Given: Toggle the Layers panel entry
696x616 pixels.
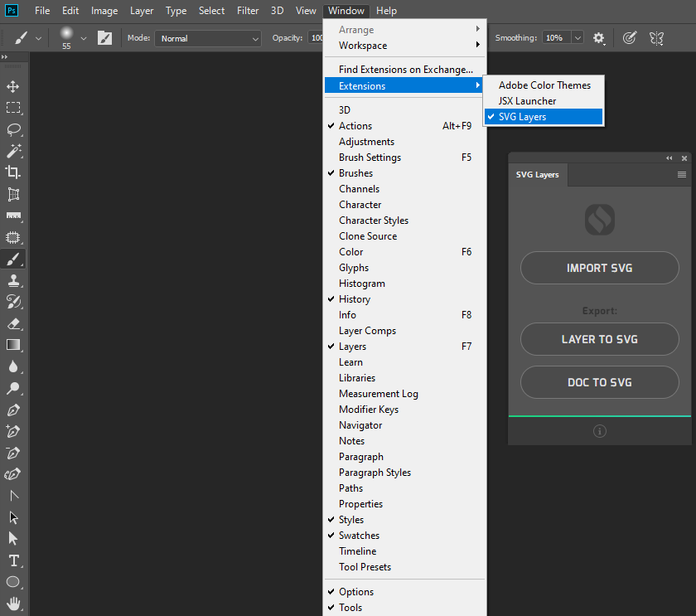Looking at the screenshot, I should click(x=405, y=347).
